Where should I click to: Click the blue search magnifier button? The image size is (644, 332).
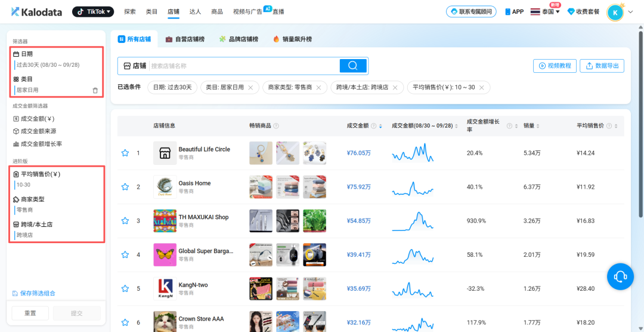pyautogui.click(x=353, y=66)
